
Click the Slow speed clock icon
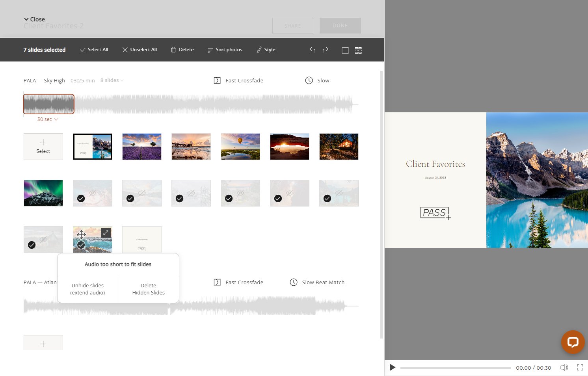309,80
